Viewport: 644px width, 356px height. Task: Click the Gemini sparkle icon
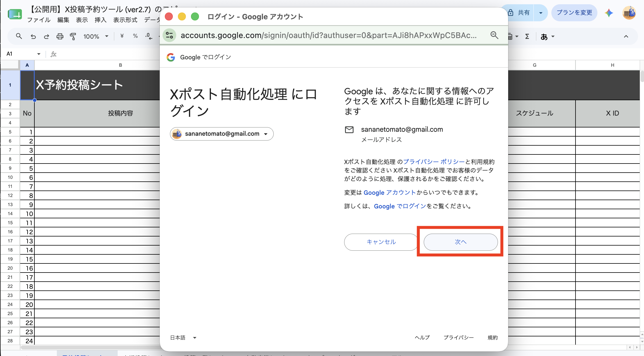click(609, 13)
